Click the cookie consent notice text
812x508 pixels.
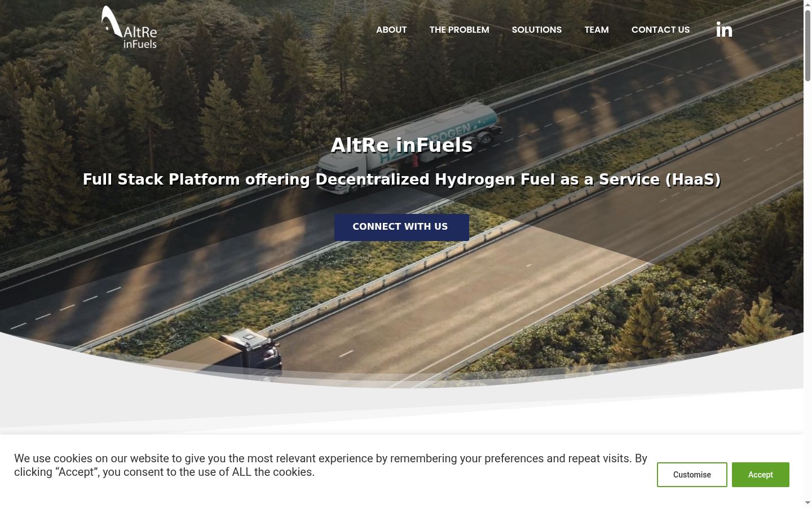point(330,465)
